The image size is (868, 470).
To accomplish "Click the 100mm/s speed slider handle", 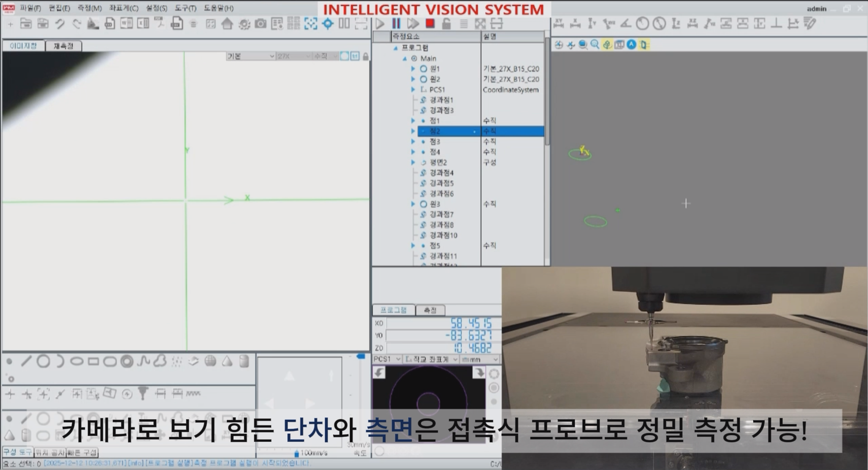I will 296,453.
